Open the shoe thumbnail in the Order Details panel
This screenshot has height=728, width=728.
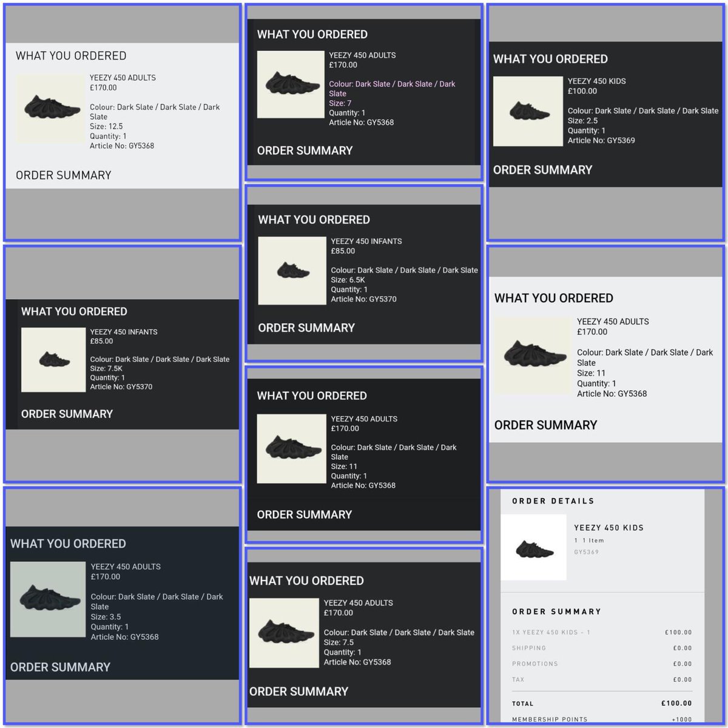(534, 548)
